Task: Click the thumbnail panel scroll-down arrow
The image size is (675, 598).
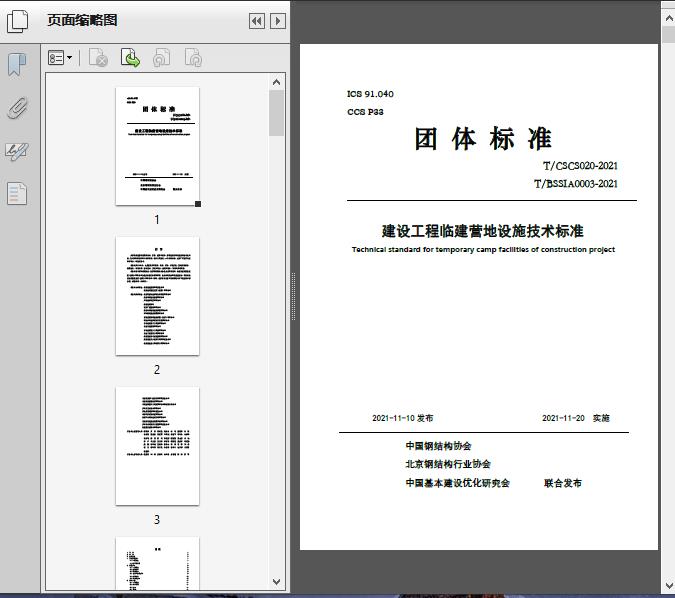Action: (x=277, y=581)
